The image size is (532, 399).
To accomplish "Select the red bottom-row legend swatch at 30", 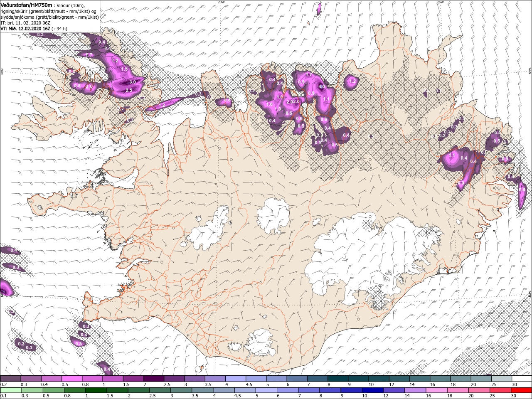I will point(521,390).
